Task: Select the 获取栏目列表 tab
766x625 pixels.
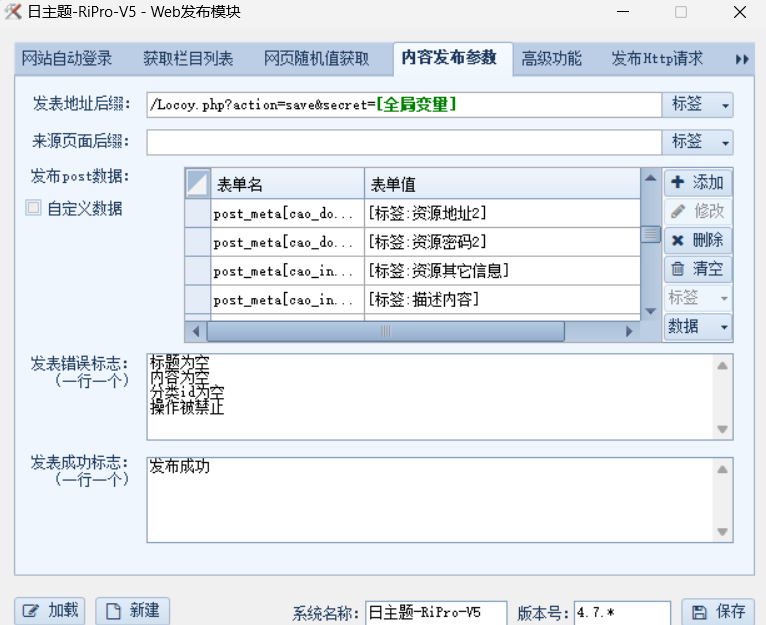Action: (x=188, y=59)
